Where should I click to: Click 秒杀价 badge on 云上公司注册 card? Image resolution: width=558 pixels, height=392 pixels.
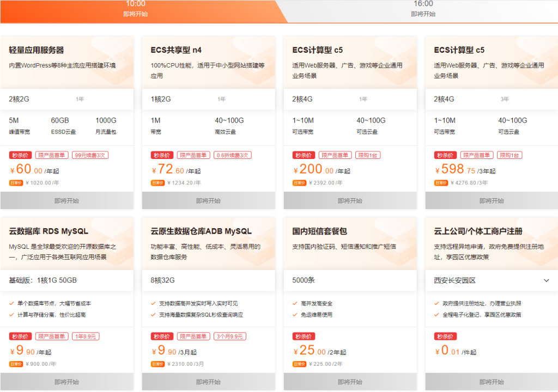click(x=445, y=336)
